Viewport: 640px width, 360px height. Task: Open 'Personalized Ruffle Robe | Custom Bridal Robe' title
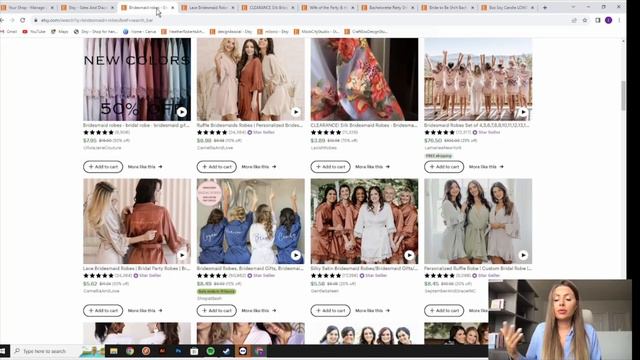click(478, 269)
